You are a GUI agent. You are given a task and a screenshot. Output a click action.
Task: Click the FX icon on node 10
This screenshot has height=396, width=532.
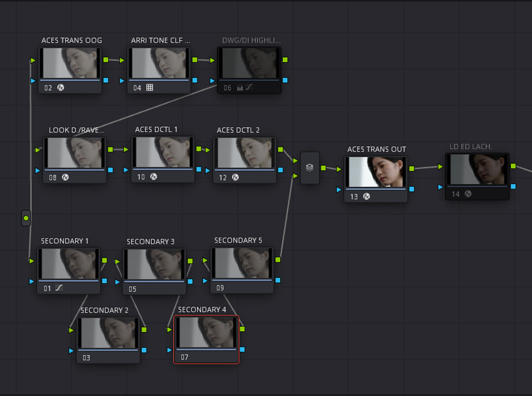(x=154, y=177)
